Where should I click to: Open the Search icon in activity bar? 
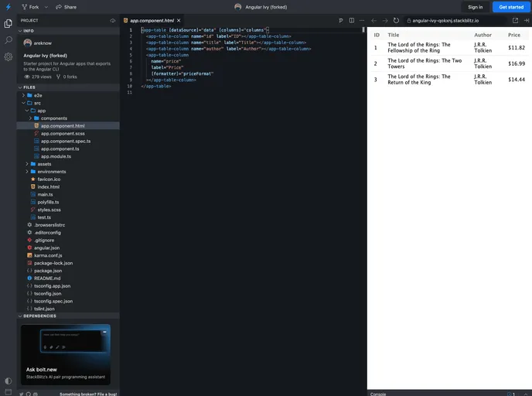click(x=8, y=39)
